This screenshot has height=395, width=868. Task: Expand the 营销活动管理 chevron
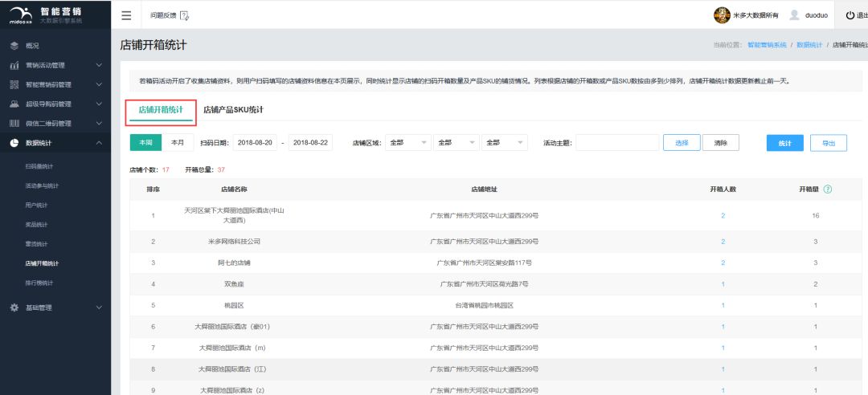coord(99,65)
